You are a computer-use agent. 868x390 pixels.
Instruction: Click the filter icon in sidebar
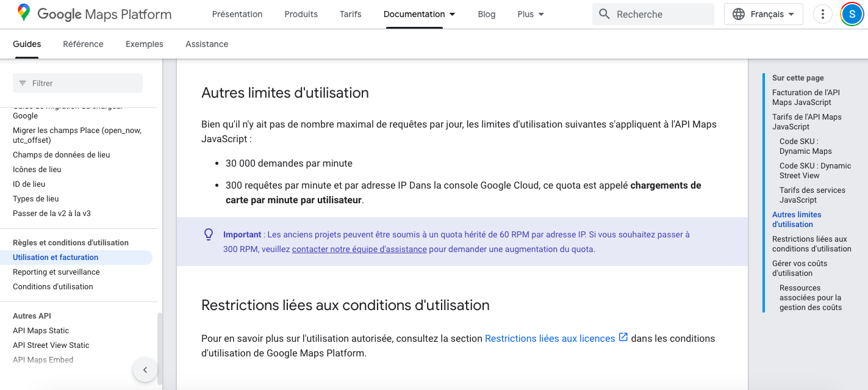(23, 83)
